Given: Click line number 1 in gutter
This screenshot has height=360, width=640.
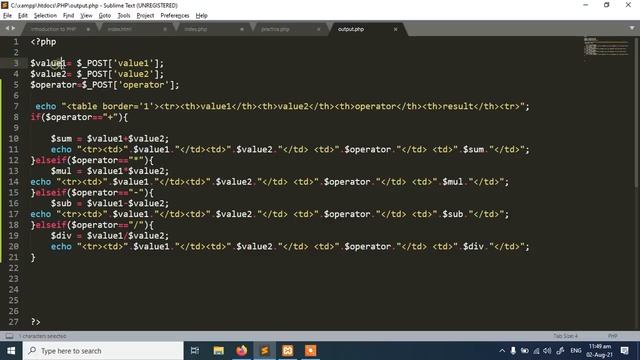Looking at the screenshot, I should [x=16, y=42].
